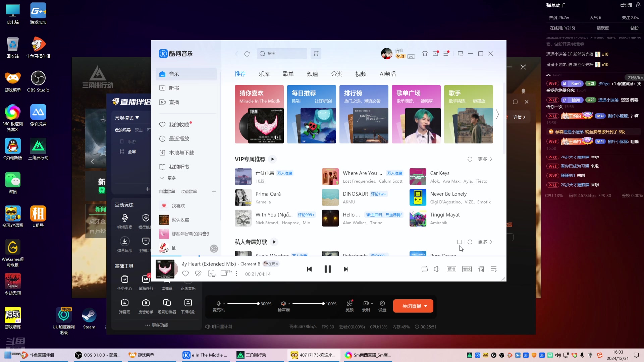Image resolution: width=644 pixels, height=362 pixels.
Task: Open Kugou main menu icon
Action: 446,54
